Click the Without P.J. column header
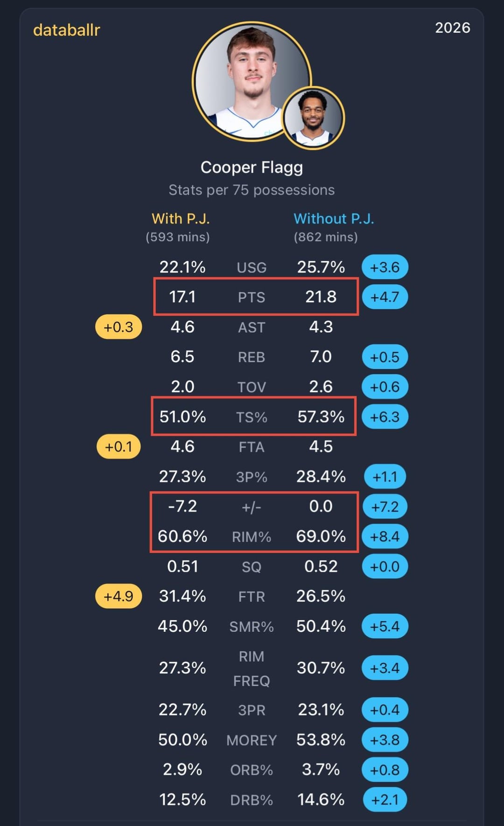The width and height of the screenshot is (504, 826). point(334,219)
